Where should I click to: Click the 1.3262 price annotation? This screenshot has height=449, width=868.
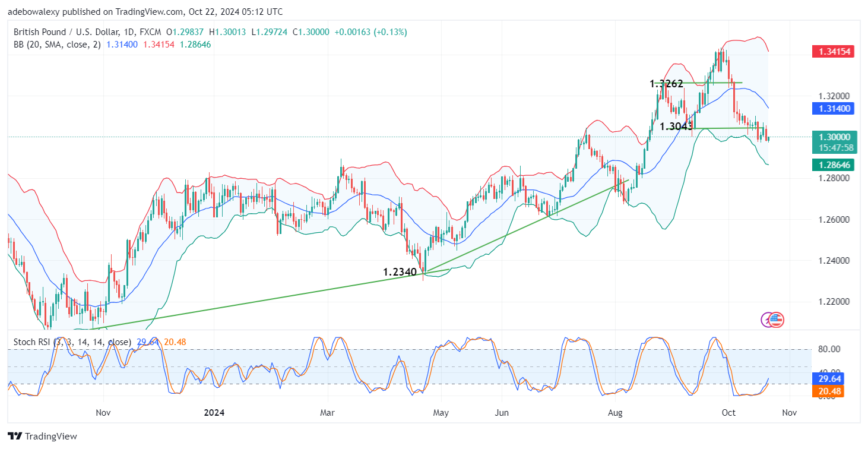coord(666,84)
